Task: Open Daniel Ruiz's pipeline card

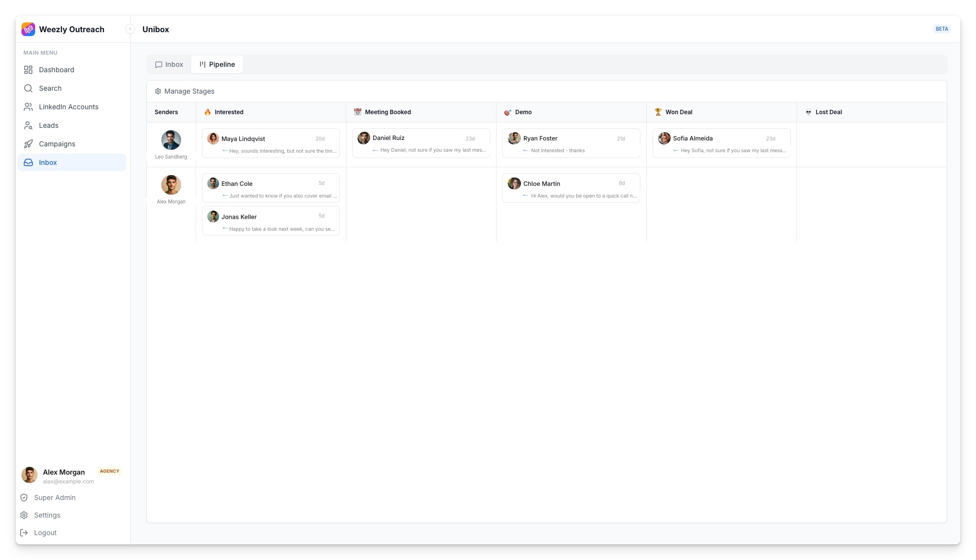Action: click(421, 143)
